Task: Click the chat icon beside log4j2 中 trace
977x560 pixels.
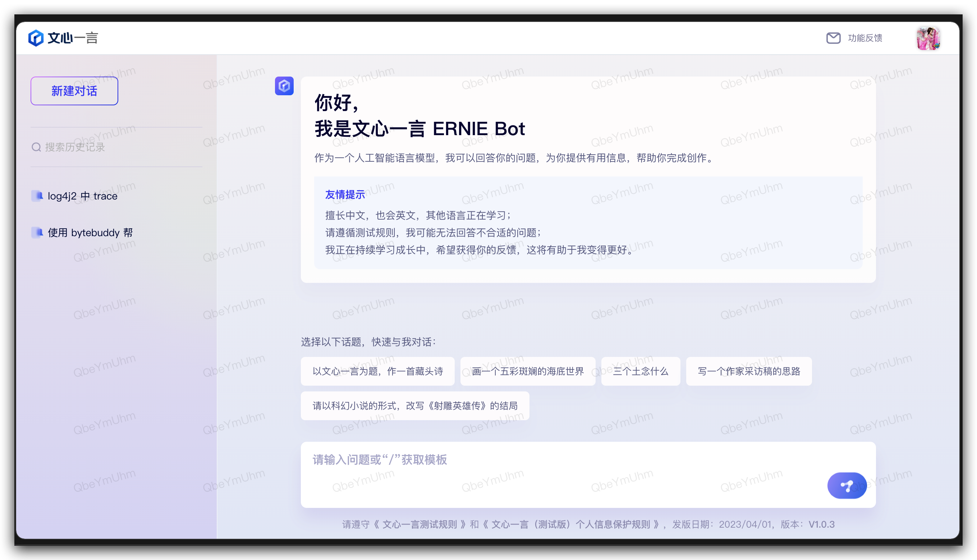Action: click(x=37, y=196)
